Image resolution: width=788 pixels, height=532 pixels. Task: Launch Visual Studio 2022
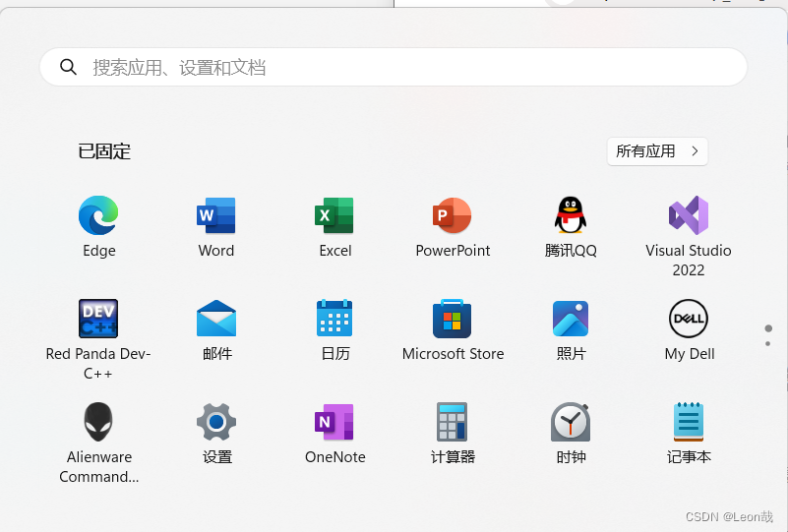[x=689, y=215]
